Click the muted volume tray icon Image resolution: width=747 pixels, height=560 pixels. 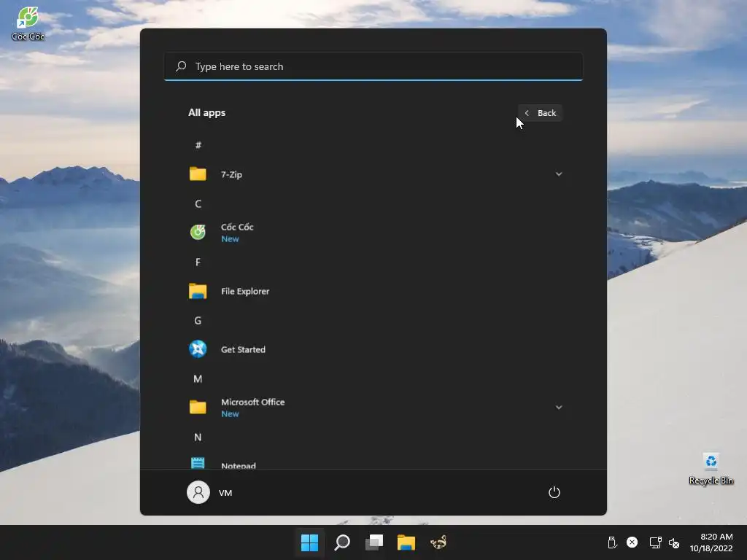point(674,542)
